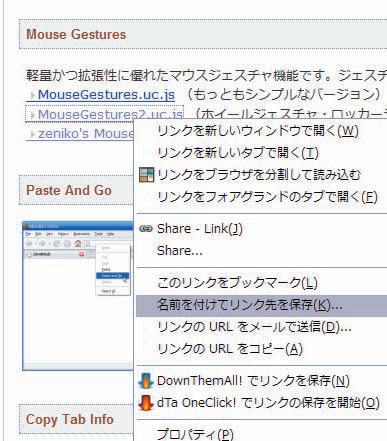Click the split browser icon in menu
The width and height of the screenshot is (387, 441).
(147, 175)
